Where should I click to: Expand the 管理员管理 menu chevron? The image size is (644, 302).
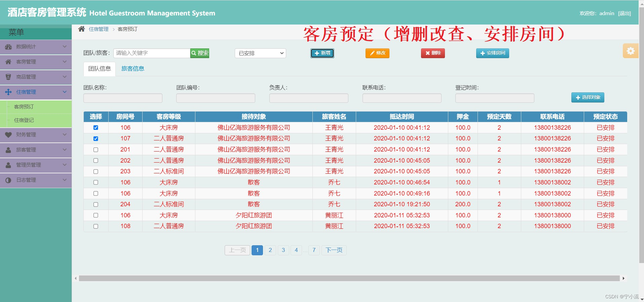[65, 165]
